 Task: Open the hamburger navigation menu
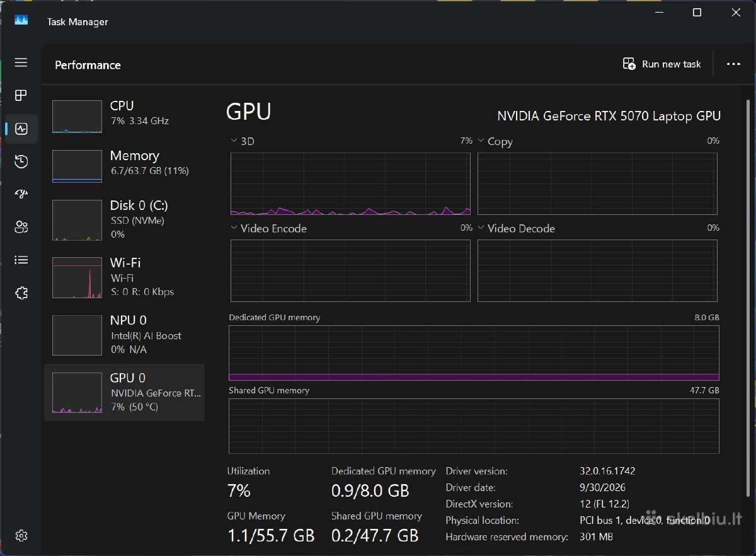pyautogui.click(x=21, y=62)
